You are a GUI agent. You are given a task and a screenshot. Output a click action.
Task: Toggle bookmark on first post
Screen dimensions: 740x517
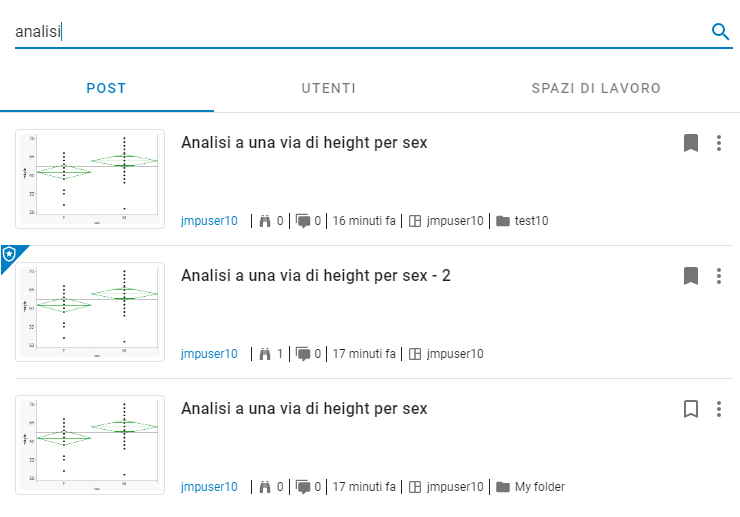pos(690,143)
